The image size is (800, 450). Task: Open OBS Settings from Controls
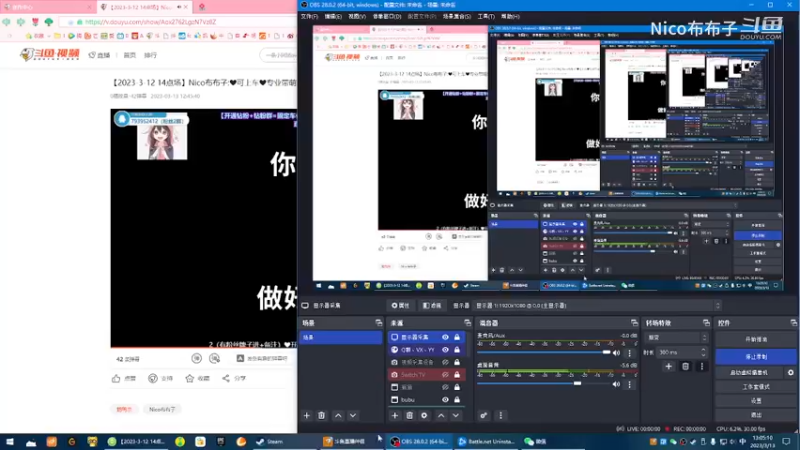point(756,401)
